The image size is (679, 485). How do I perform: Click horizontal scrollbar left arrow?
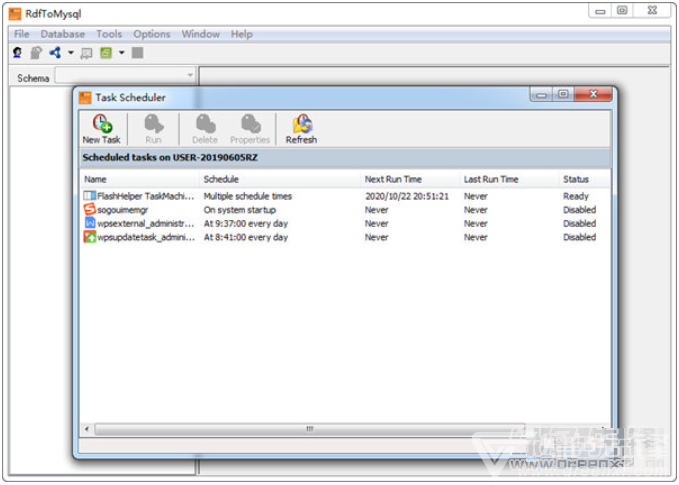click(87, 429)
